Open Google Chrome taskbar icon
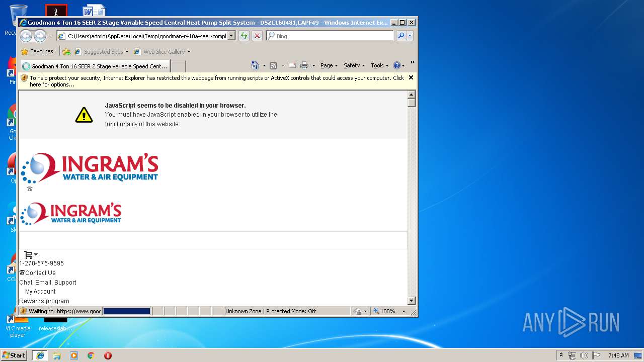This screenshot has width=644, height=362. point(91,355)
